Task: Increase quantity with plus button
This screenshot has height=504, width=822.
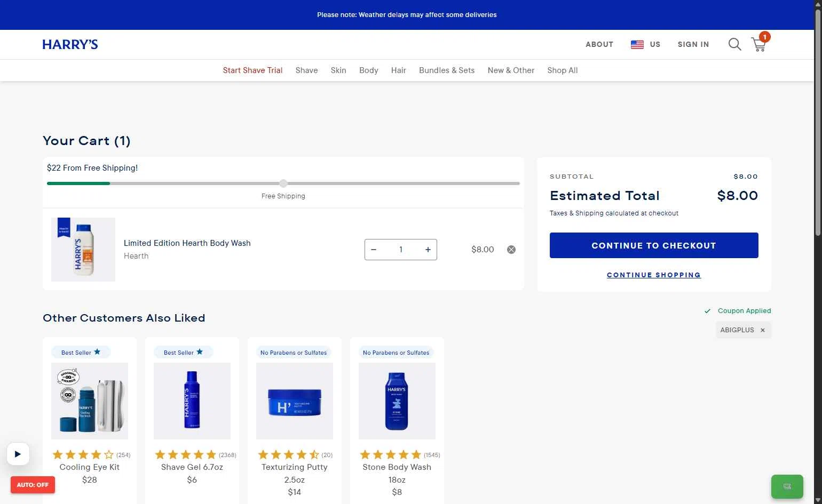Action: (x=428, y=250)
